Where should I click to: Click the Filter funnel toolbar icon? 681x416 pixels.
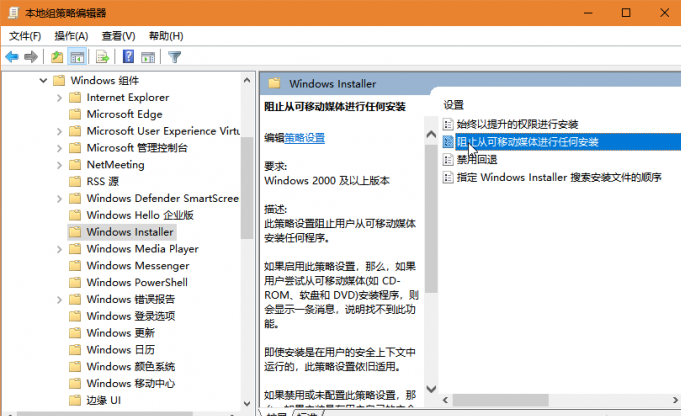175,57
